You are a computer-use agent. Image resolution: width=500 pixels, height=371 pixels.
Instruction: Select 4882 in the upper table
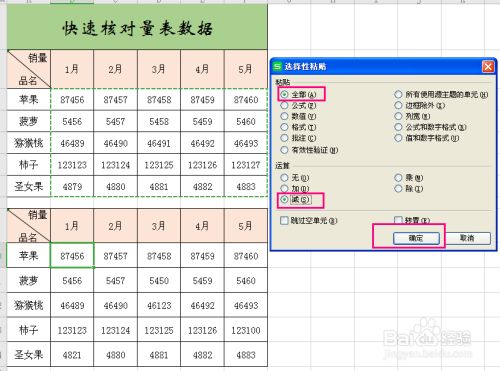pos(203,186)
